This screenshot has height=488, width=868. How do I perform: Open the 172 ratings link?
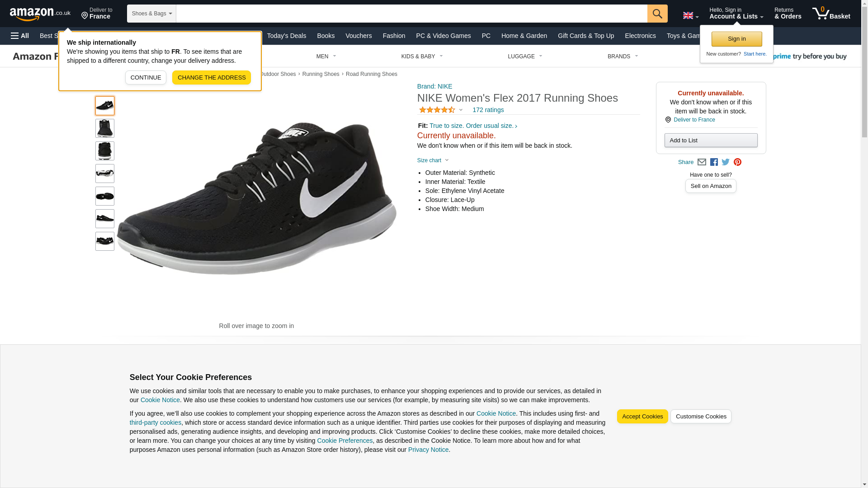(488, 110)
